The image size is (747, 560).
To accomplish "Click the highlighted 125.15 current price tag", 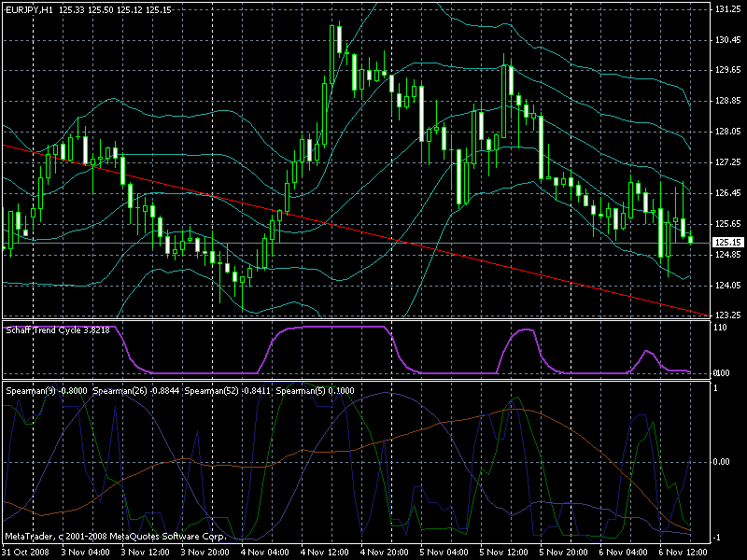I will (x=728, y=243).
